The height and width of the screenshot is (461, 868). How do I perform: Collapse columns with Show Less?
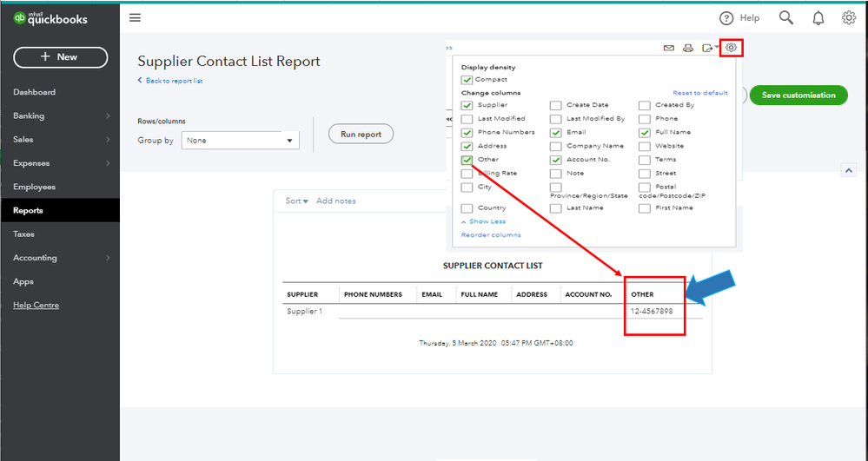tap(483, 221)
